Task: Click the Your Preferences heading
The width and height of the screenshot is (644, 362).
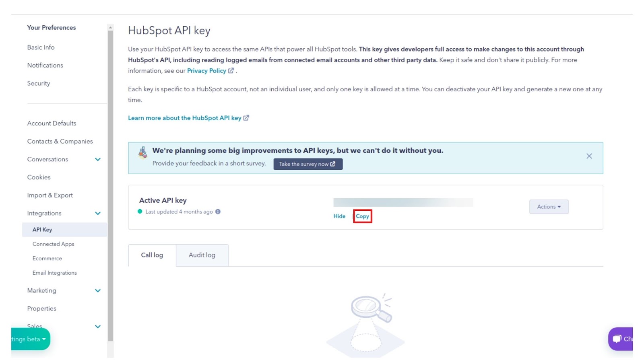Action: (52, 28)
